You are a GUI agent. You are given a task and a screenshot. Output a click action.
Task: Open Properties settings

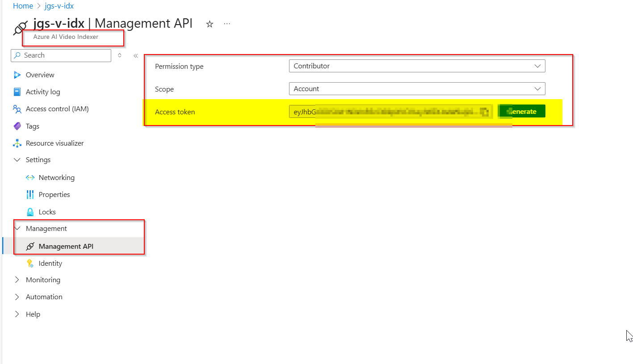tap(54, 194)
